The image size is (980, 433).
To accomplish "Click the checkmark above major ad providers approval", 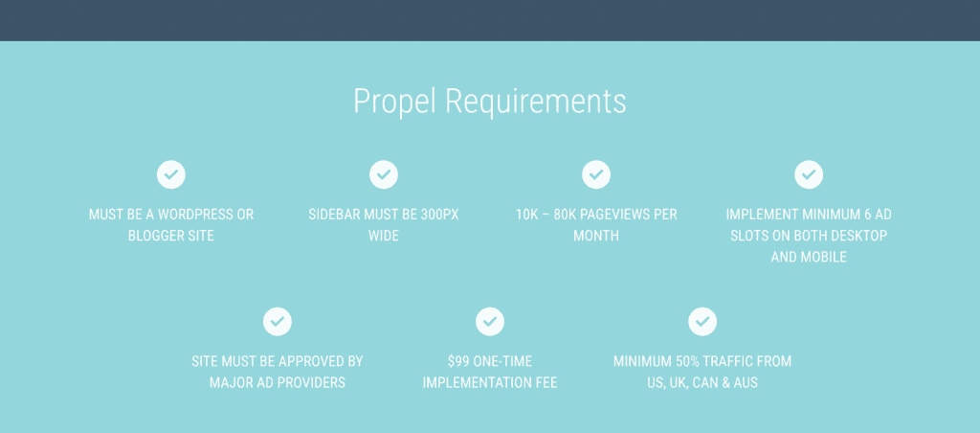I will tap(278, 322).
